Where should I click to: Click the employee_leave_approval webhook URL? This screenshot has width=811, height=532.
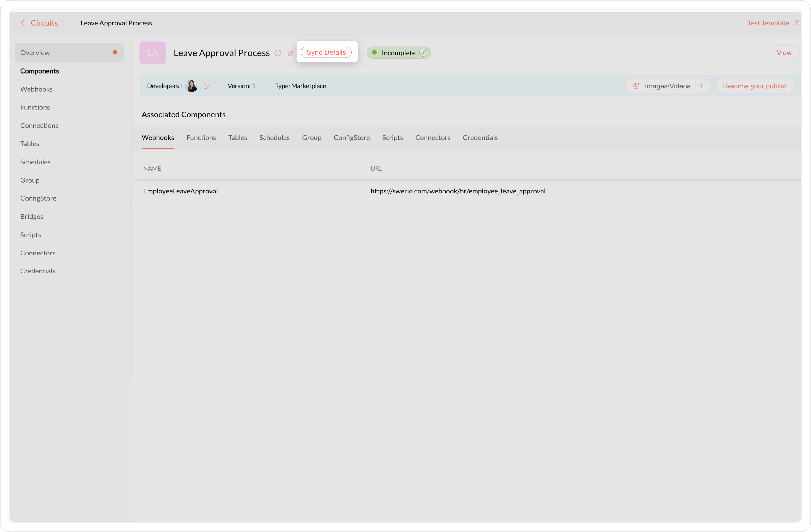tap(458, 191)
